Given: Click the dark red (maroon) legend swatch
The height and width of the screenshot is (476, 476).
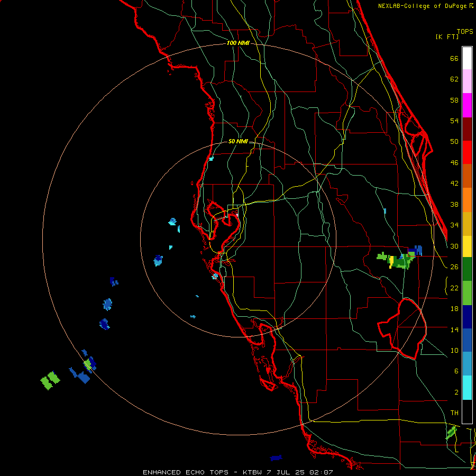Looking at the screenshot, I should (467, 129).
